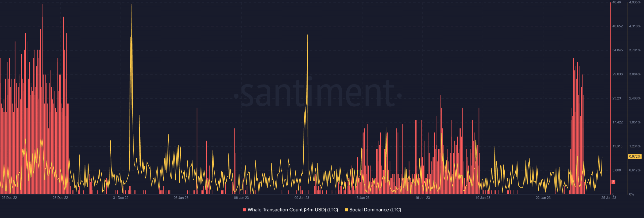Select the 13 Jan 23 date label
The height and width of the screenshot is (218, 644).
[x=362, y=198]
